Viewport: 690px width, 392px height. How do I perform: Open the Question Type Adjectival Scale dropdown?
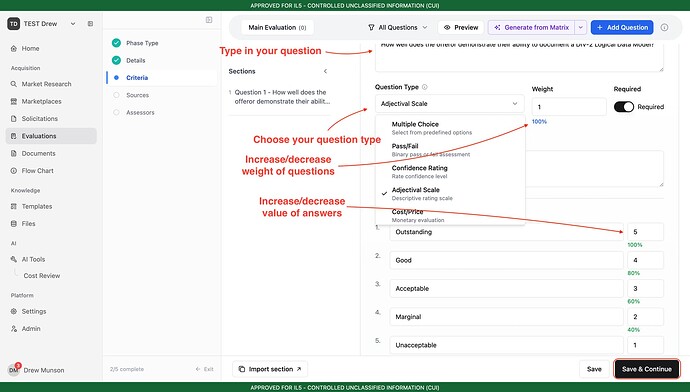[x=449, y=104]
